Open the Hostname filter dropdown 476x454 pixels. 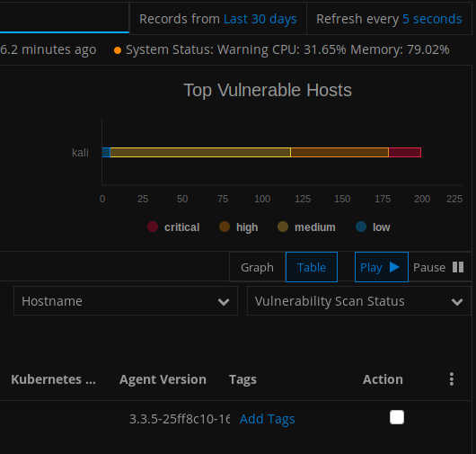click(x=126, y=301)
